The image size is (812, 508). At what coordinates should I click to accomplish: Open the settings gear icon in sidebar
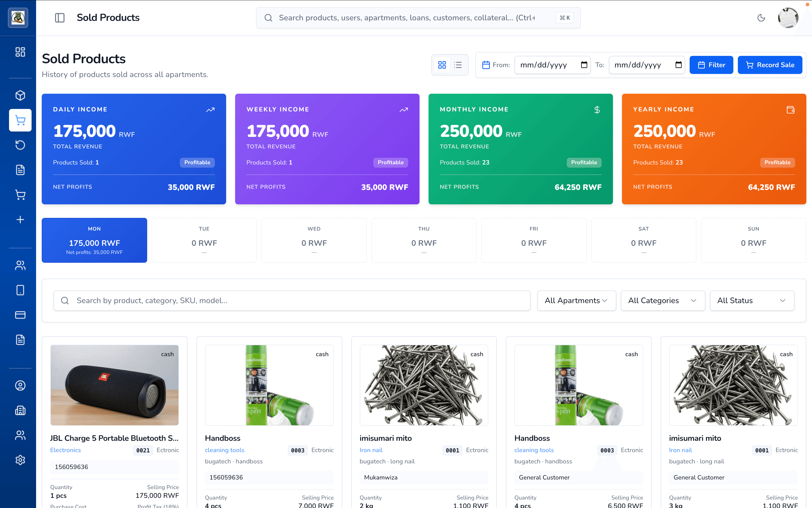pyautogui.click(x=20, y=460)
